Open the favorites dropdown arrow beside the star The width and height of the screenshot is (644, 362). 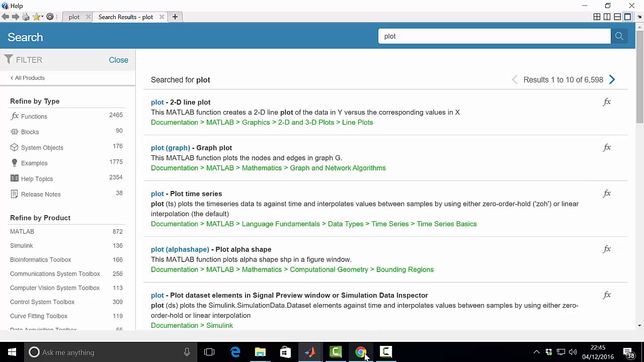pyautogui.click(x=43, y=17)
